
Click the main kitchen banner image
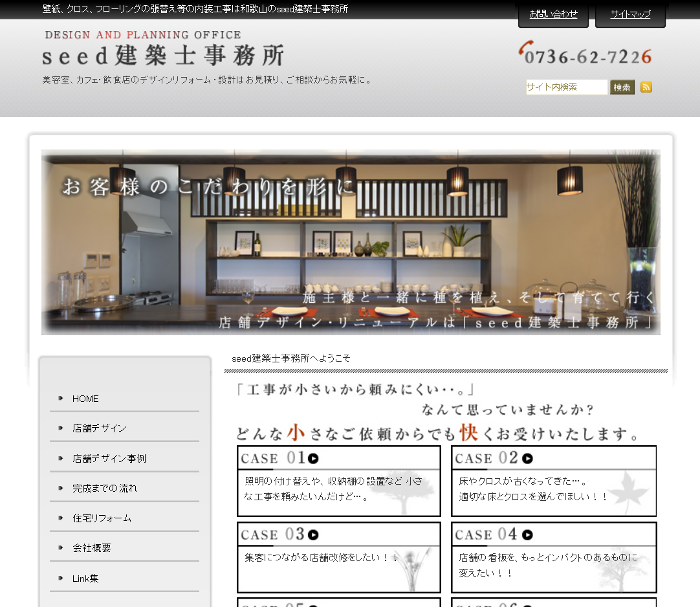(x=351, y=243)
